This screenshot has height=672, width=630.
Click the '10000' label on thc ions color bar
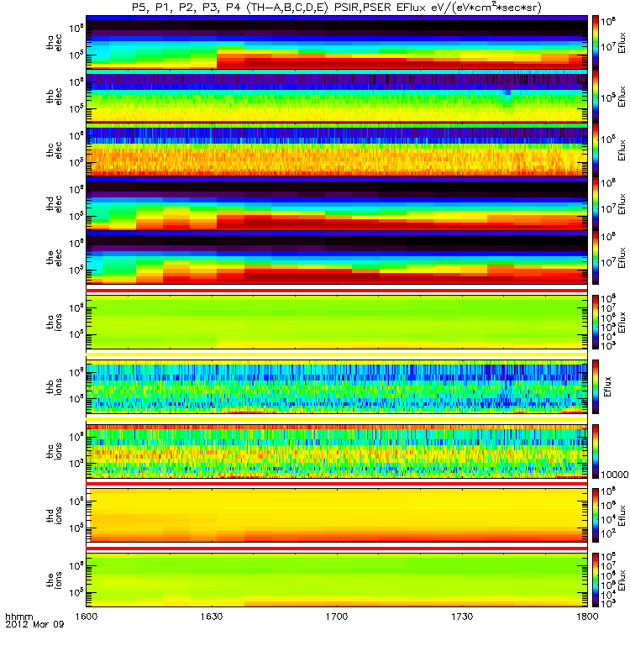(x=615, y=475)
